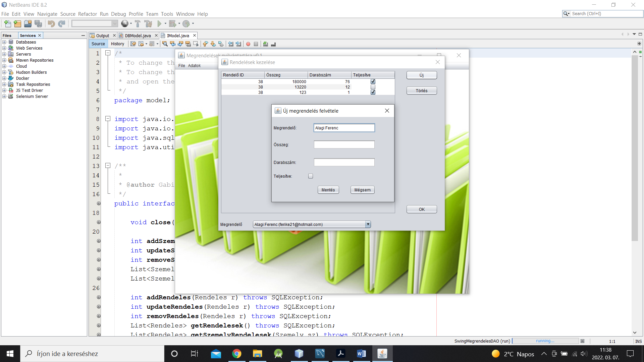644x362 pixels.
Task: Expand the Docker node
Action: [4, 78]
